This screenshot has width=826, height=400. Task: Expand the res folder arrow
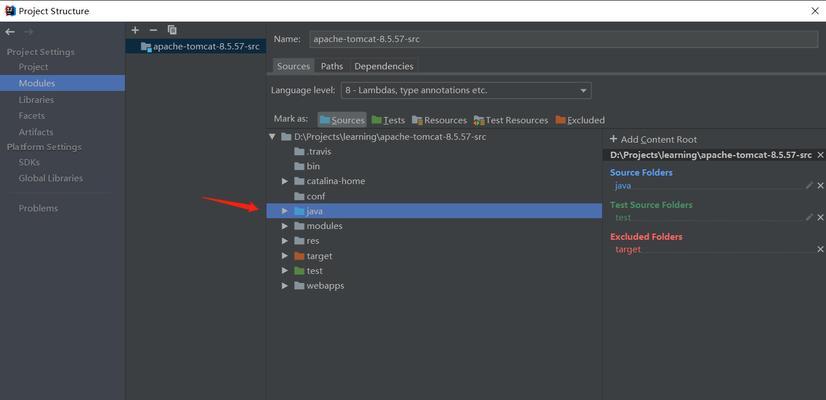pyautogui.click(x=284, y=241)
